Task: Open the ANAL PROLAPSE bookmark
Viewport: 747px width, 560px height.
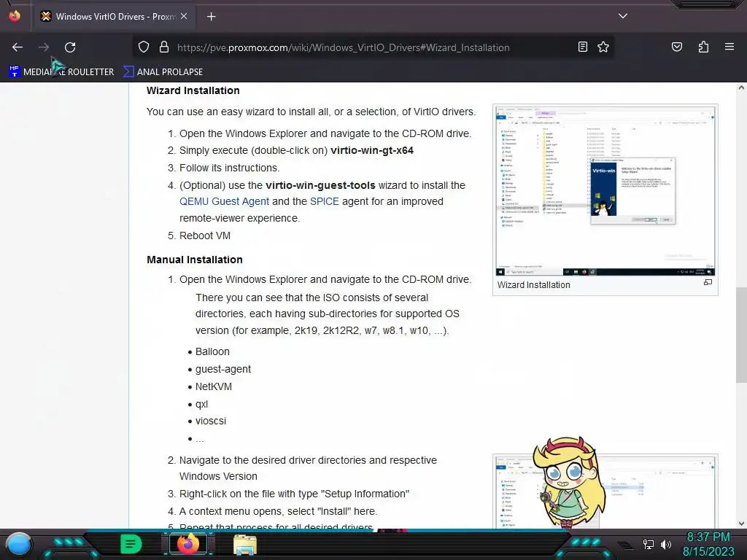Action: tap(163, 72)
